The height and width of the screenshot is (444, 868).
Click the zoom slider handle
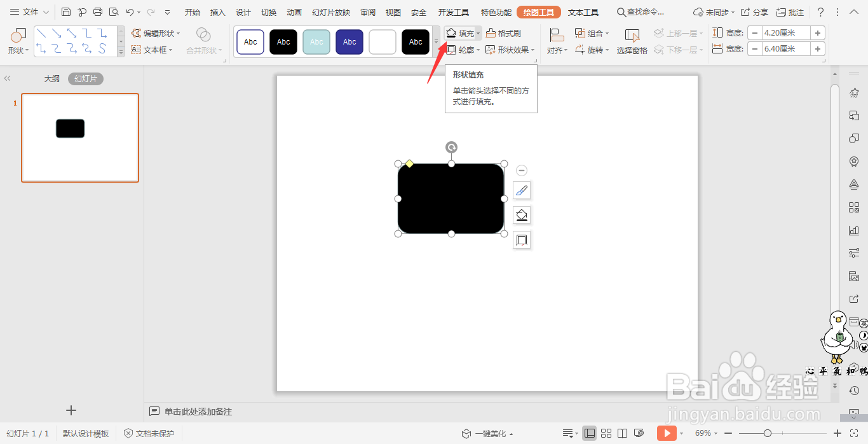tap(768, 433)
